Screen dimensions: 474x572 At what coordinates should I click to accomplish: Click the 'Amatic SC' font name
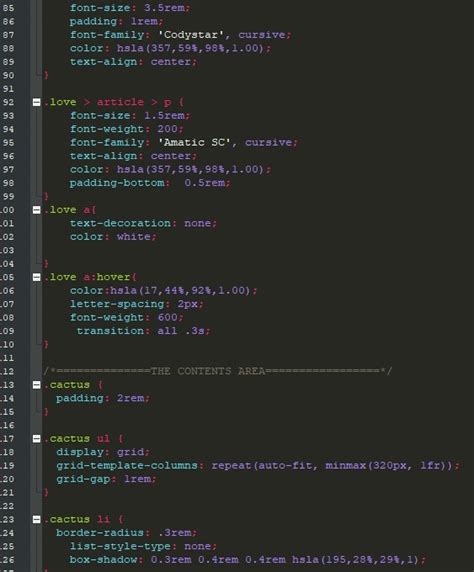pos(194,142)
